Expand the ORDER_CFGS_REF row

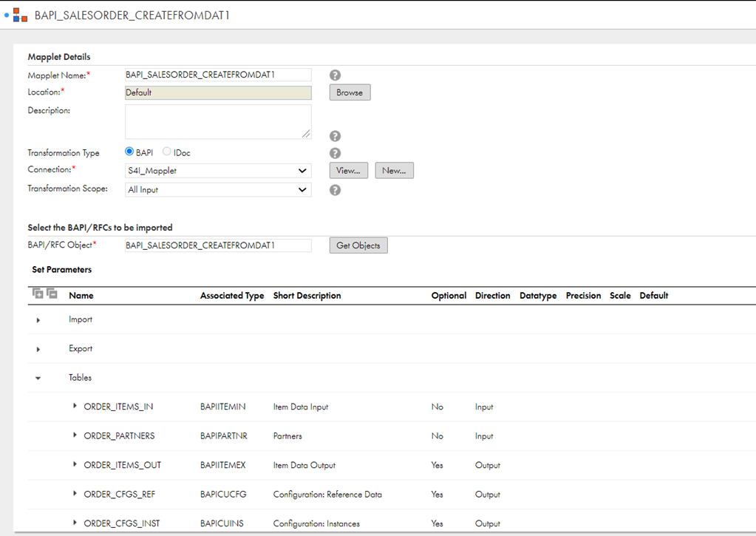click(x=75, y=494)
